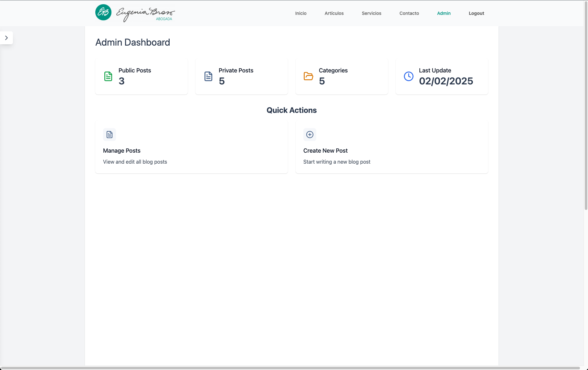Click the orange Categories folder icon
Viewport: 588px width, 370px height.
[x=309, y=76]
